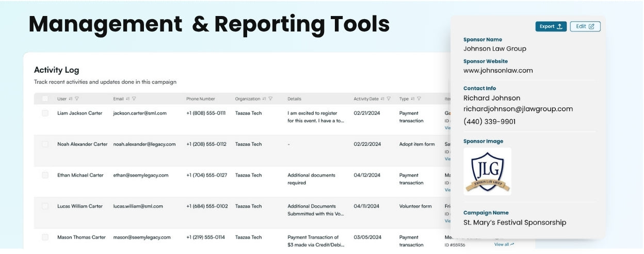Click the Export button in sponsor panel
The width and height of the screenshot is (644, 254).
551,26
